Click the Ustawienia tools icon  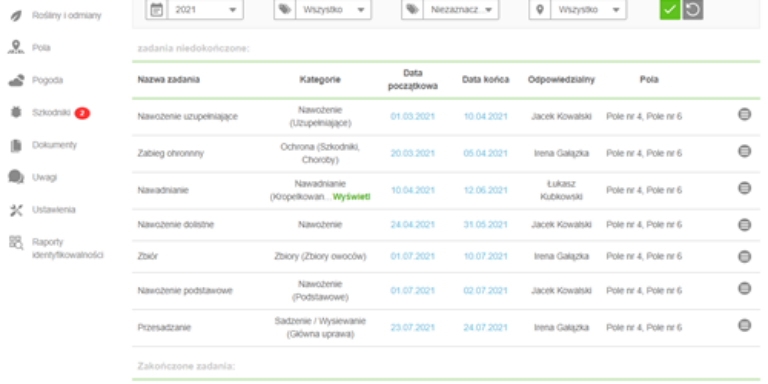click(16, 210)
